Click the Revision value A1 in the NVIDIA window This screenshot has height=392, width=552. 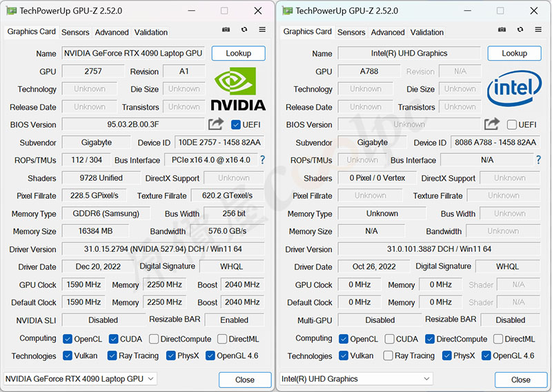[184, 71]
